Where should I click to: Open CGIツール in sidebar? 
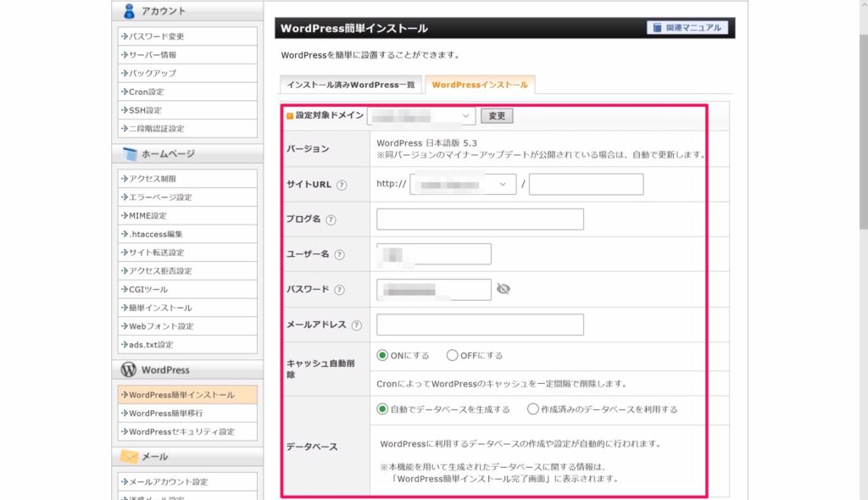187,289
